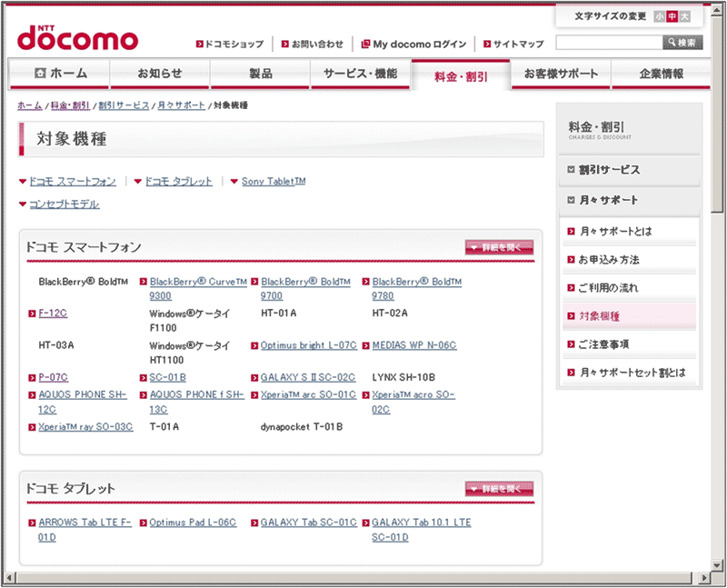The image size is (727, 588).
Task: Open the 企業情報 tab
Action: (x=662, y=74)
